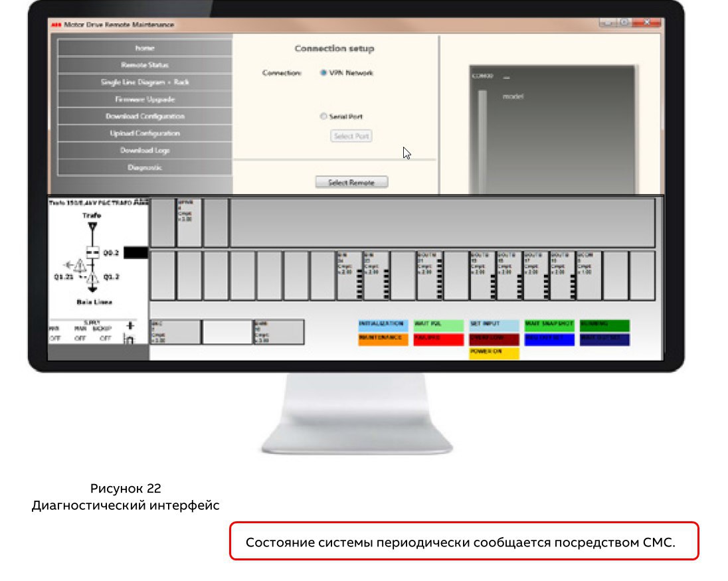Click the Baia Linea label
The image size is (728, 581).
pos(94,302)
